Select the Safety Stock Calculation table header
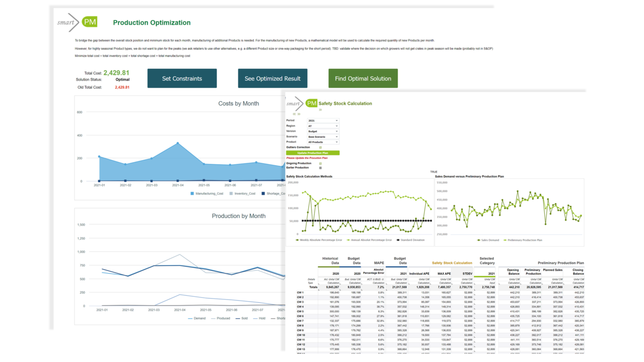 pos(452,262)
